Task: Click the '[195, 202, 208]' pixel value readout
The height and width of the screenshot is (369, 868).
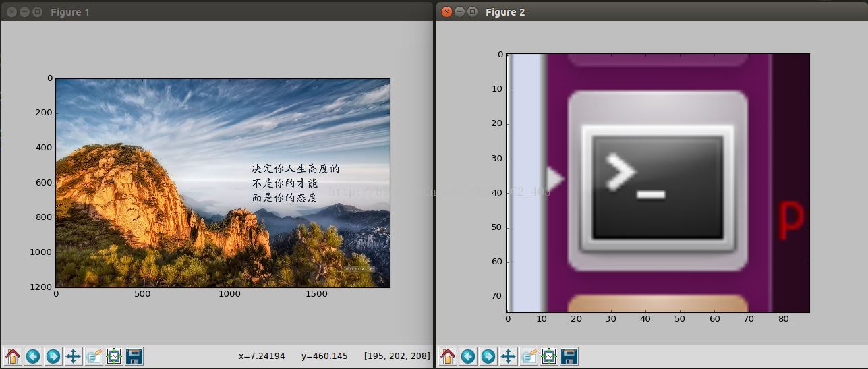Action: pyautogui.click(x=397, y=356)
